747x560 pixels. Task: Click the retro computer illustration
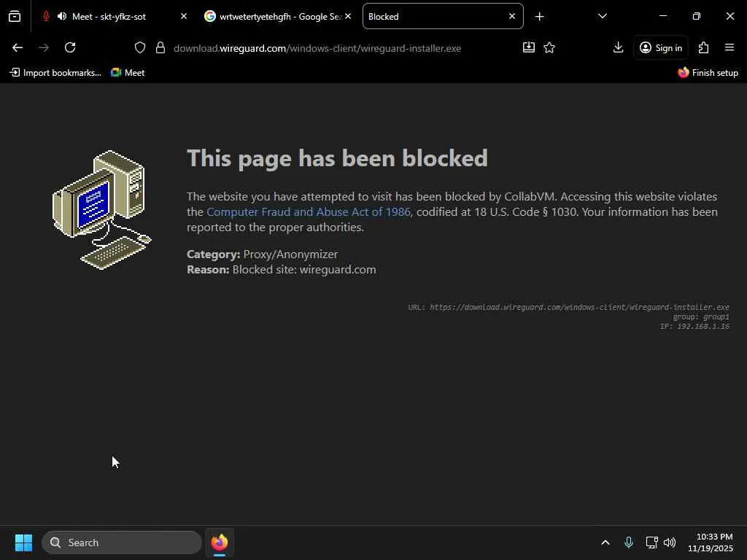[102, 209]
